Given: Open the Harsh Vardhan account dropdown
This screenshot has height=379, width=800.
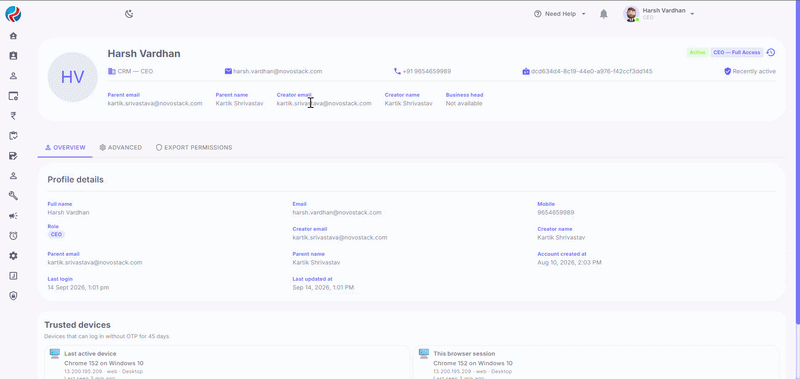Looking at the screenshot, I should [x=659, y=14].
